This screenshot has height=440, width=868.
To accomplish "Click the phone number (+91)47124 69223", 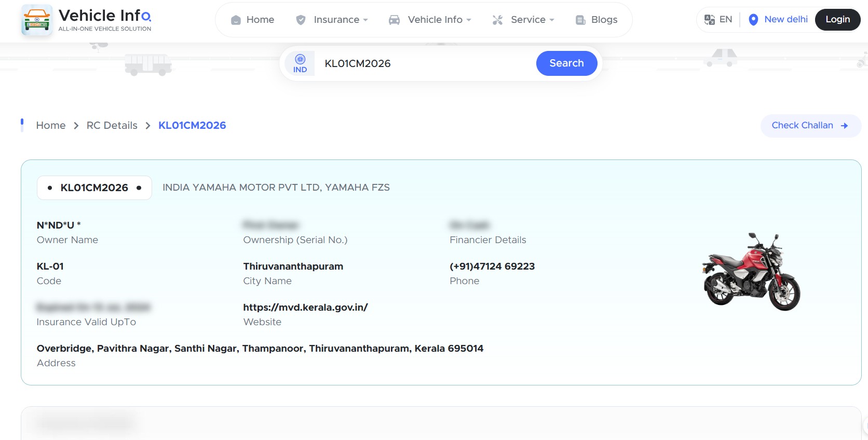I will click(x=492, y=266).
